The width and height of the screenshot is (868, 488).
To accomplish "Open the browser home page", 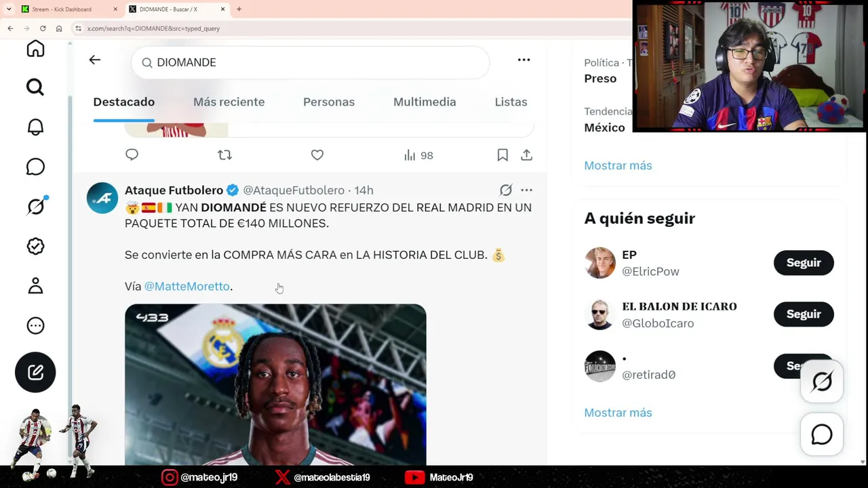I will pos(59,28).
